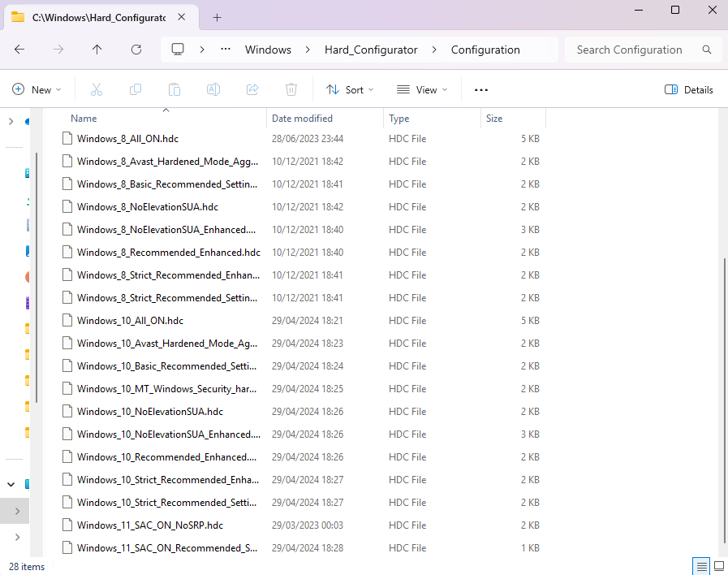Click the Copy icon in toolbar
Screen dimensions: 728x575
coord(136,89)
